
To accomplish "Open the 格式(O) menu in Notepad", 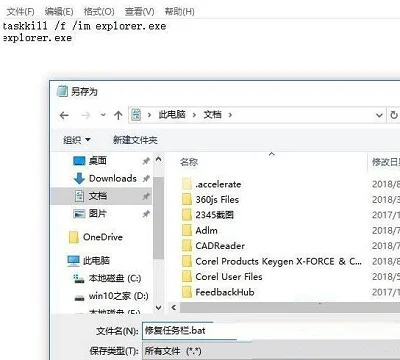I will pyautogui.click(x=99, y=12).
